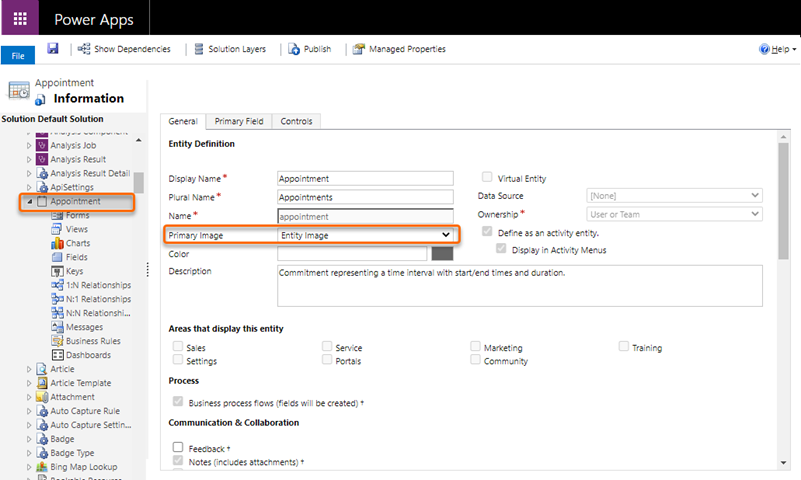Enable the Portals area checkbox
Viewport: 801px width, 480px height.
click(327, 360)
